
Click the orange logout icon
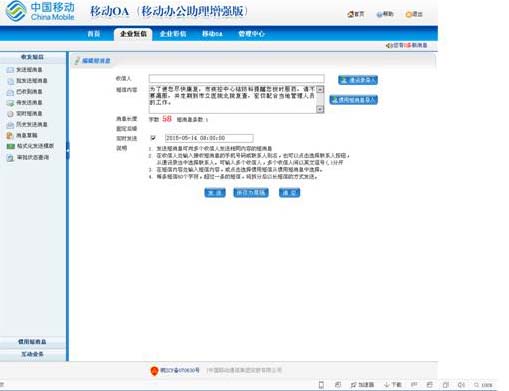point(408,14)
